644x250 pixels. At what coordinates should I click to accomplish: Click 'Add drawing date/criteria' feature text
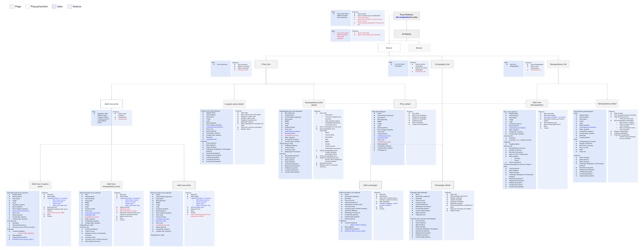[x=552, y=124]
